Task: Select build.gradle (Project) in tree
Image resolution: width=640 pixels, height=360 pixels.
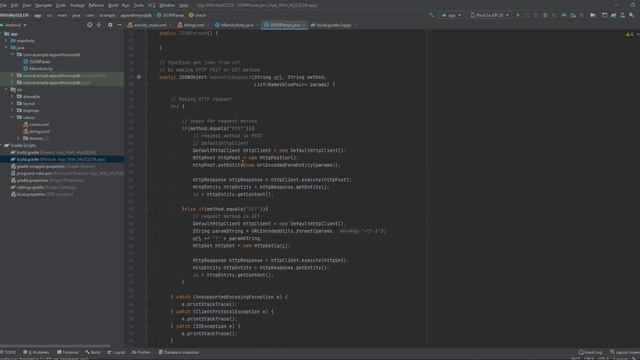Action: 56,152
